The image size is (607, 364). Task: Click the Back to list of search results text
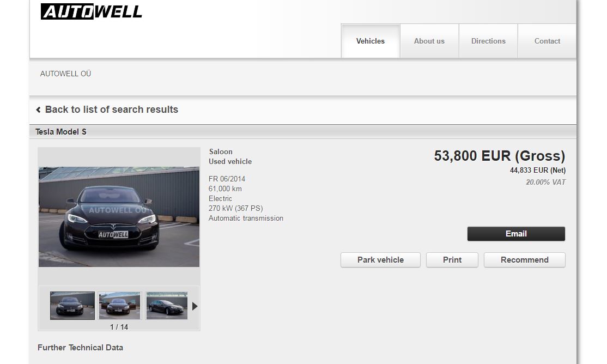tap(111, 110)
